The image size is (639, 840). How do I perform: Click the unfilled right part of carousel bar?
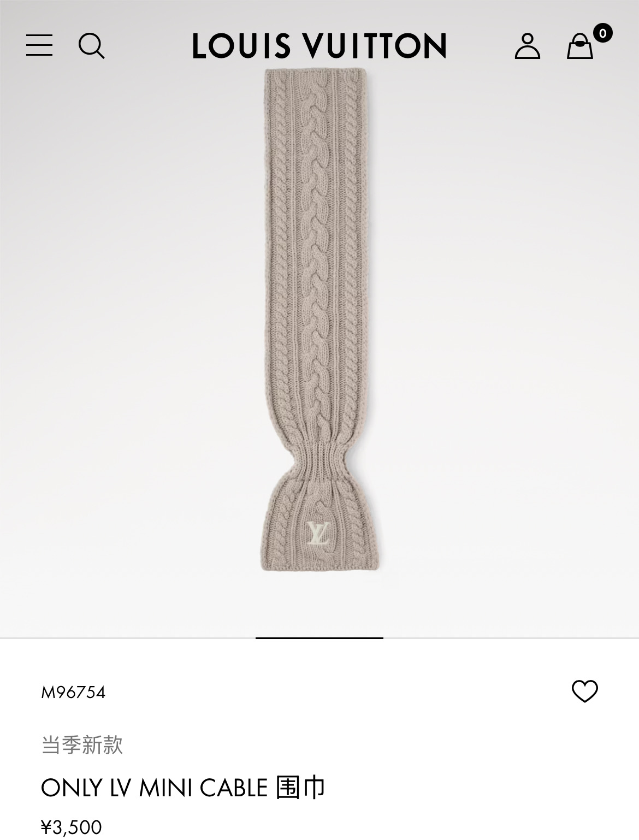click(511, 637)
